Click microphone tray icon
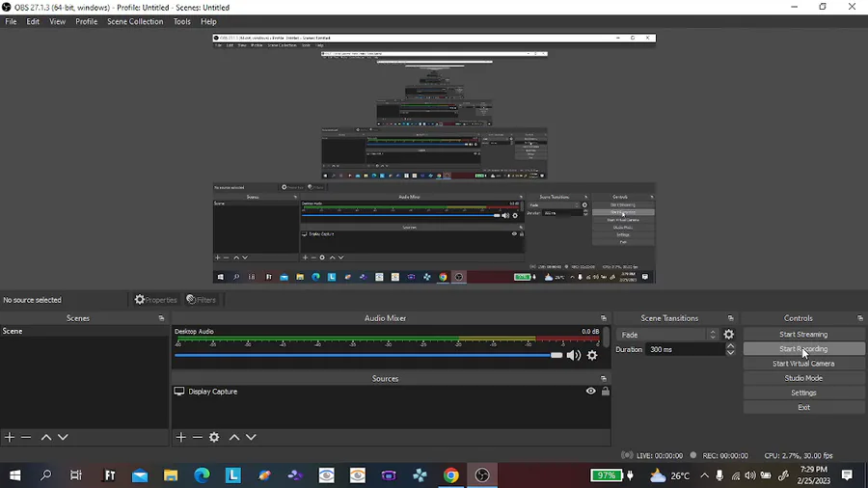Image resolution: width=868 pixels, height=488 pixels. coord(719,475)
